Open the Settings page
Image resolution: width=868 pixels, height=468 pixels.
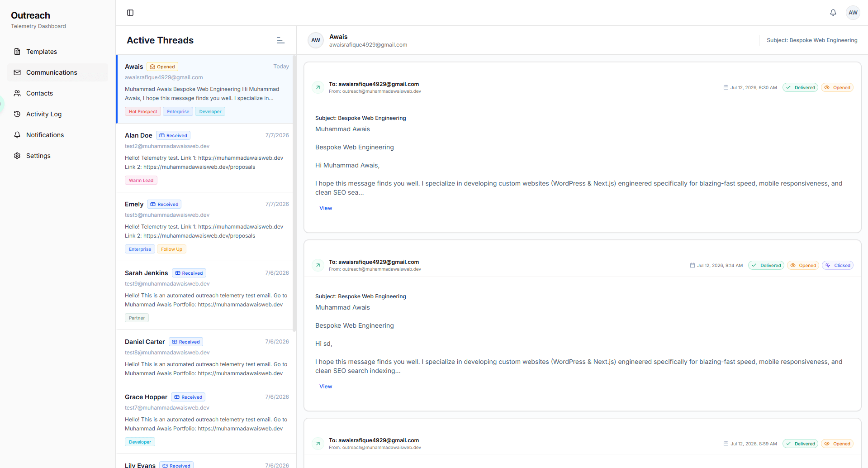point(57,156)
